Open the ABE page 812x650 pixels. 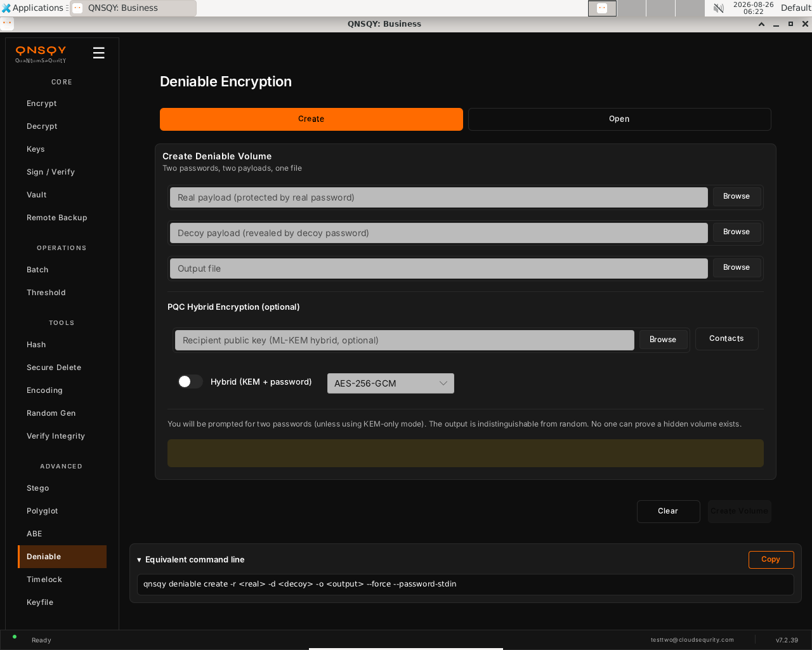[62, 534]
